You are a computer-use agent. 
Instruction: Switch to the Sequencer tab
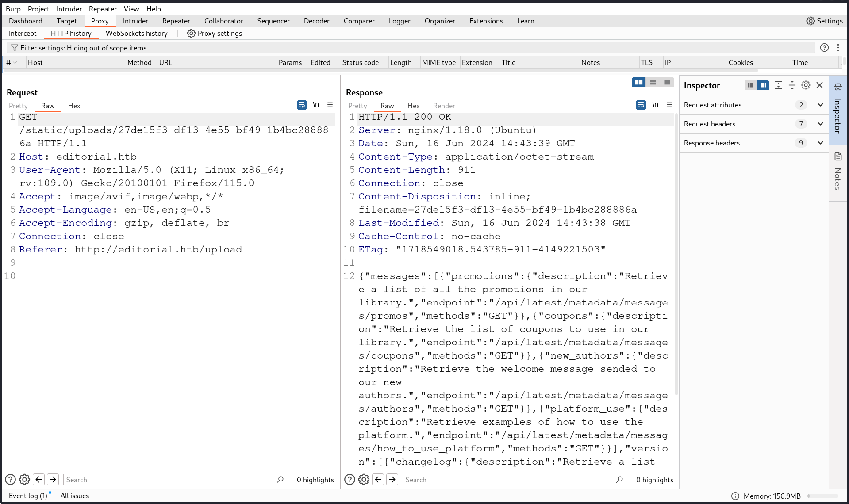click(273, 21)
